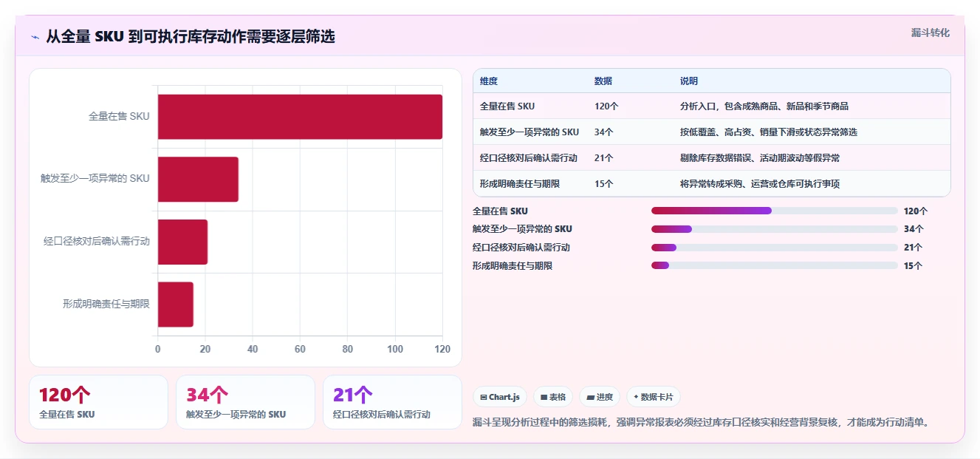Click the 触发至少一项异常的 SKU chart bar
Image resolution: width=980 pixels, height=459 pixels.
coord(198,179)
